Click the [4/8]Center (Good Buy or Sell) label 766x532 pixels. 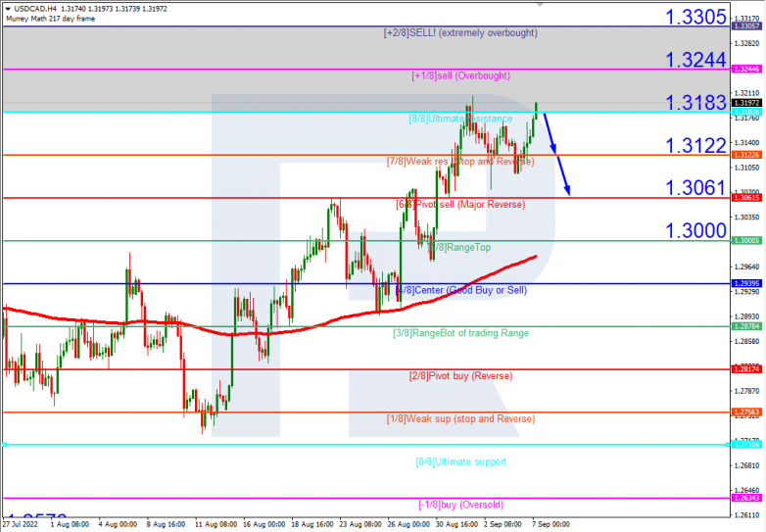point(460,290)
